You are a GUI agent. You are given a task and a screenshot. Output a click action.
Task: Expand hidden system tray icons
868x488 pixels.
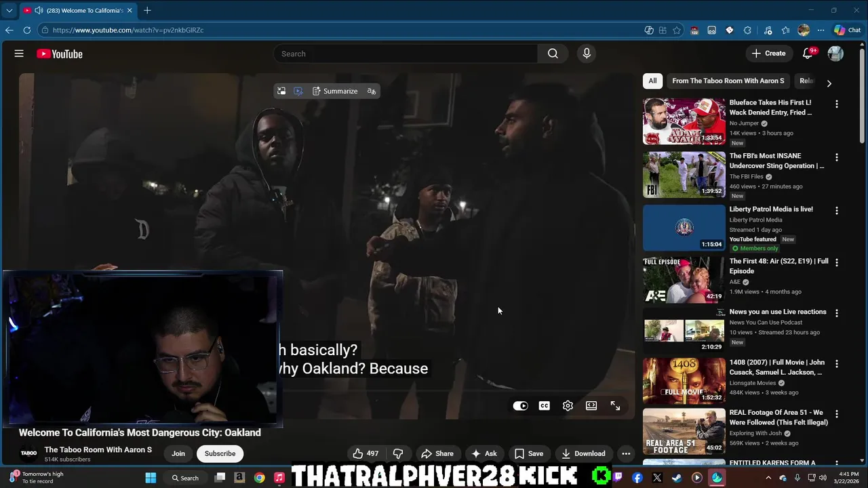point(768,478)
